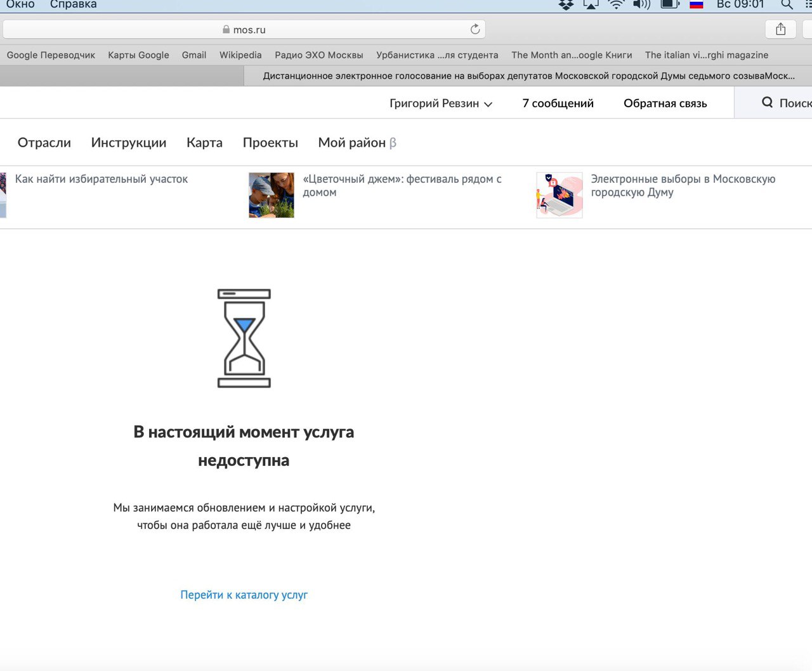
Task: Click the mos.ru address field
Action: (244, 29)
